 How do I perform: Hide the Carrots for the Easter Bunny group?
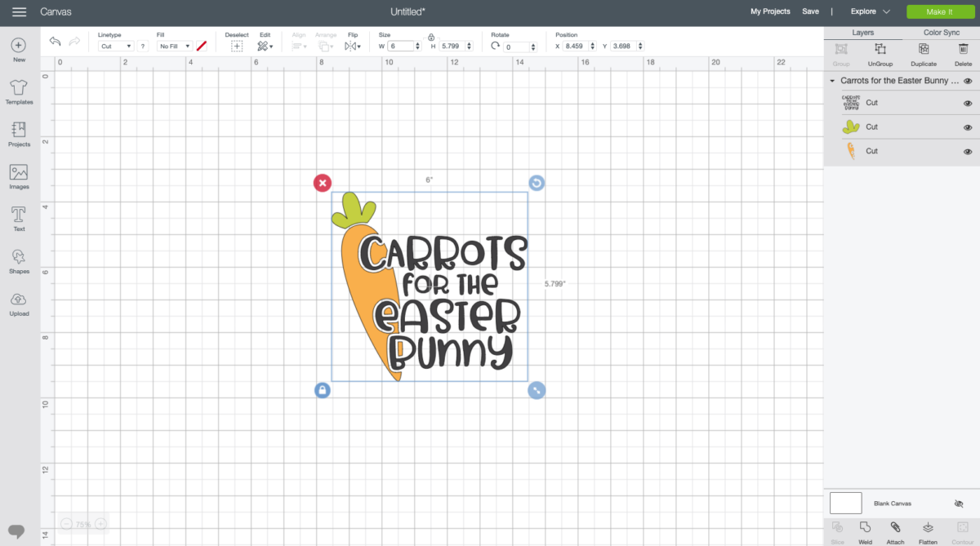(968, 81)
